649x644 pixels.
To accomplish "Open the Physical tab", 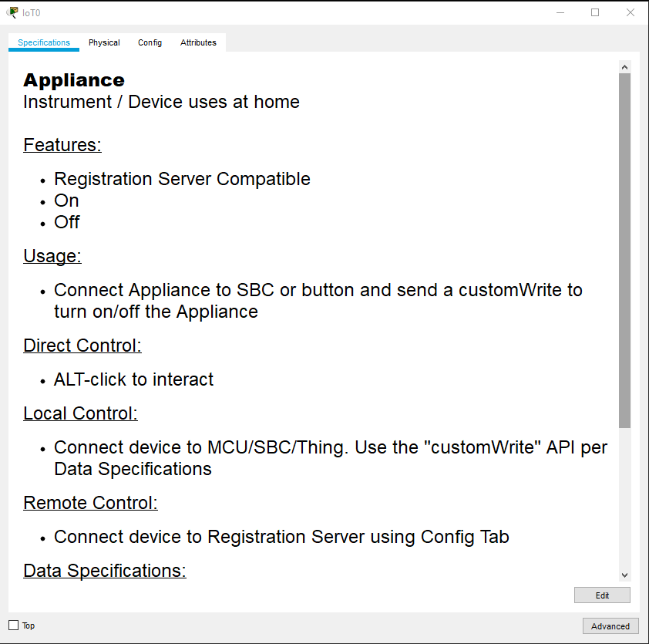I will click(104, 42).
